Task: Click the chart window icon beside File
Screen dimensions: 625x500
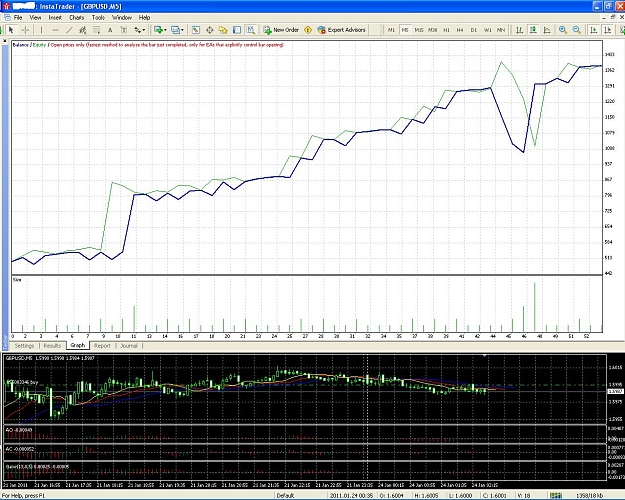Action: click(7, 18)
